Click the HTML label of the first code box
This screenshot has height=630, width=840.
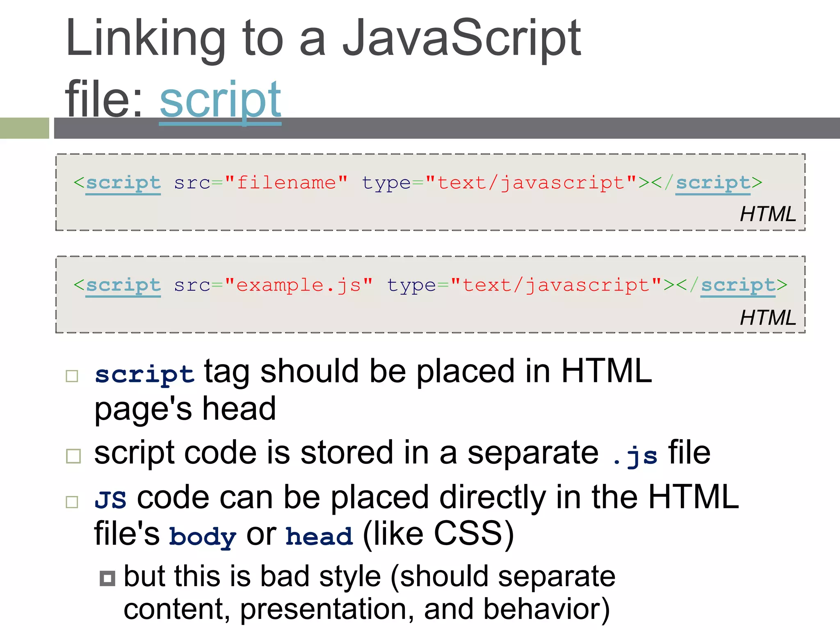click(x=768, y=214)
